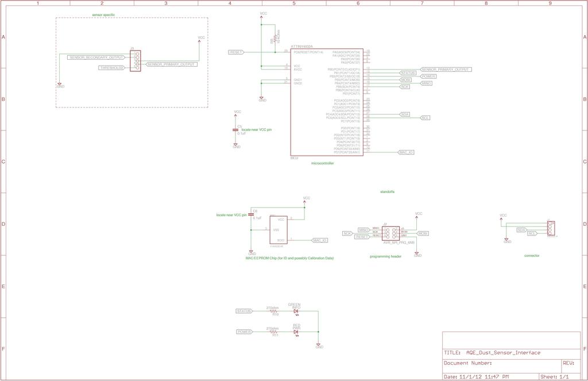
Task: Click the MAC_IO label at the microcontroller
Action: coord(406,152)
